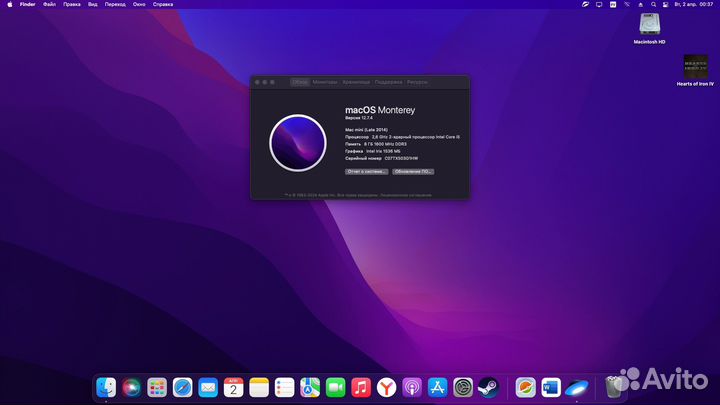
Task: Launch the App Store from the Dock
Action: click(x=438, y=388)
